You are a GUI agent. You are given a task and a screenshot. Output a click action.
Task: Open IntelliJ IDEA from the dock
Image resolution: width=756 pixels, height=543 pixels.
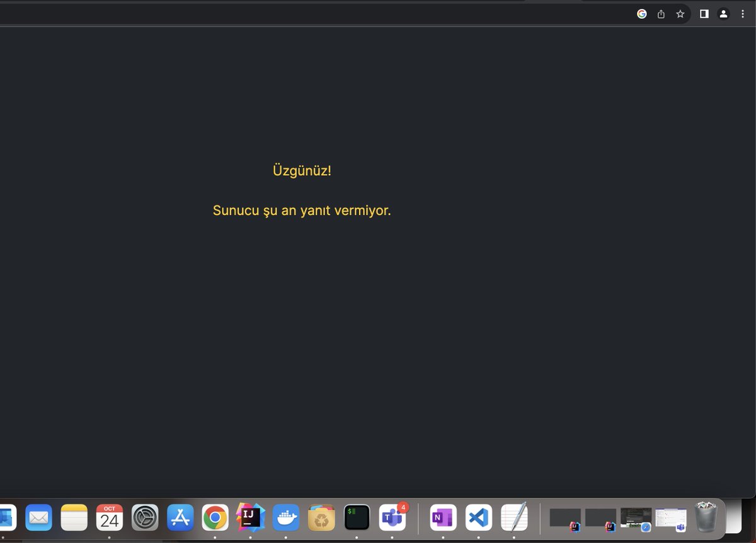coord(251,518)
